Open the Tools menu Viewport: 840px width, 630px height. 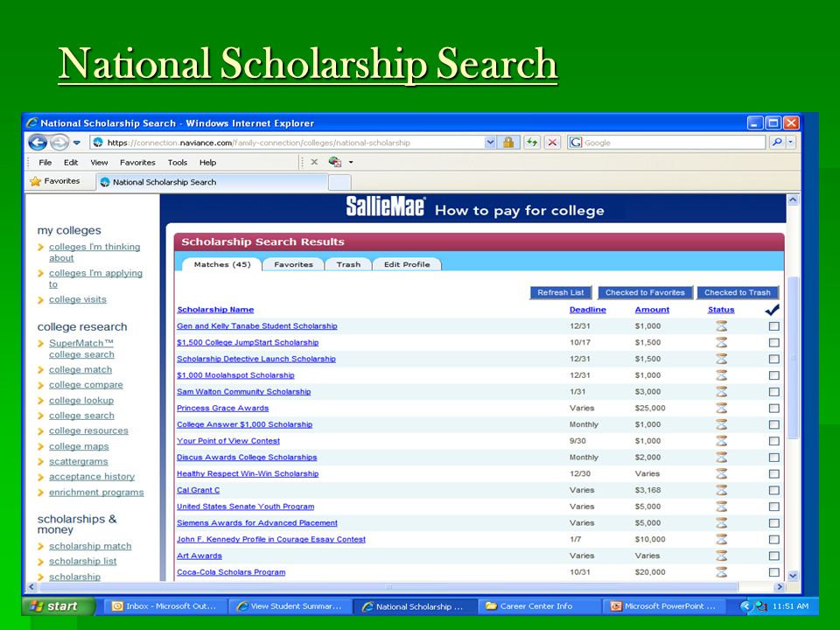178,163
